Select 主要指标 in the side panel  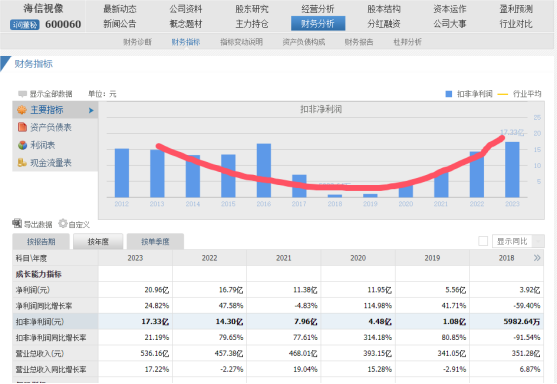click(x=55, y=110)
